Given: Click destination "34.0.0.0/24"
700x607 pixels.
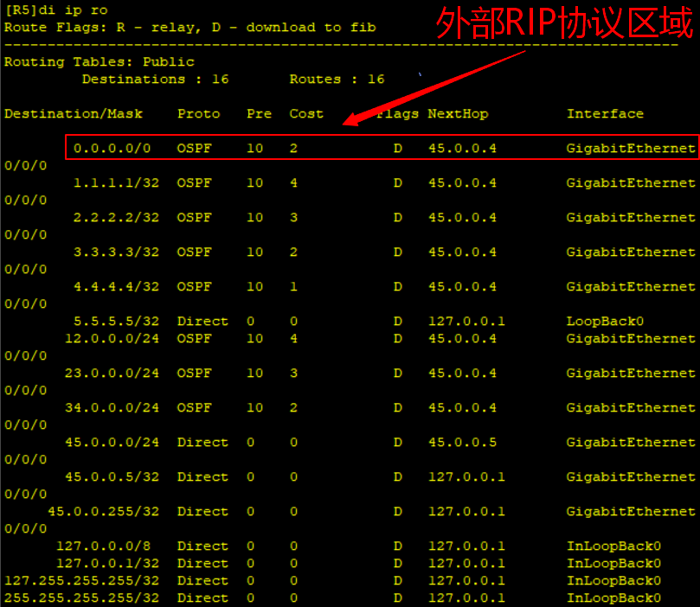Looking at the screenshot, I should pos(112,408).
